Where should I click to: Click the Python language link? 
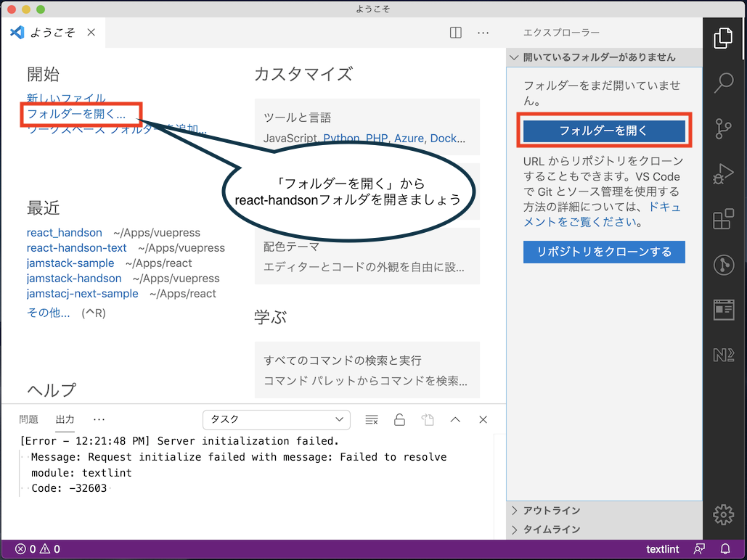(342, 138)
